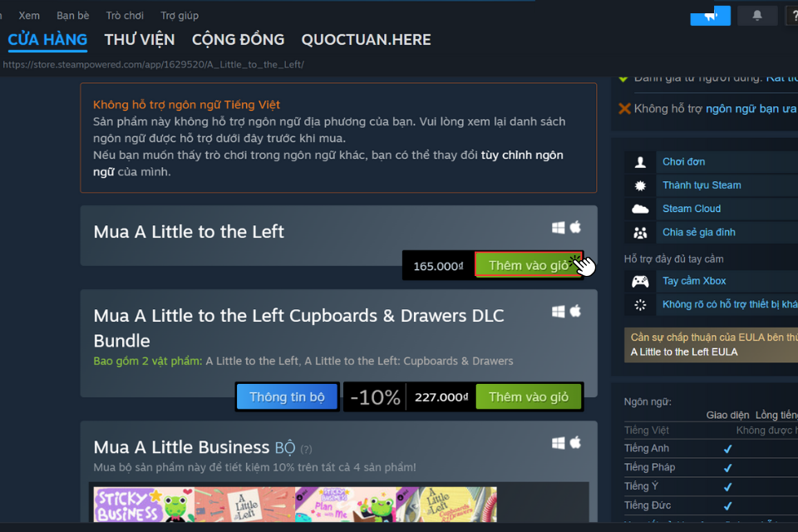Click the Thông tin bộ button
This screenshot has width=798, height=532.
point(287,397)
